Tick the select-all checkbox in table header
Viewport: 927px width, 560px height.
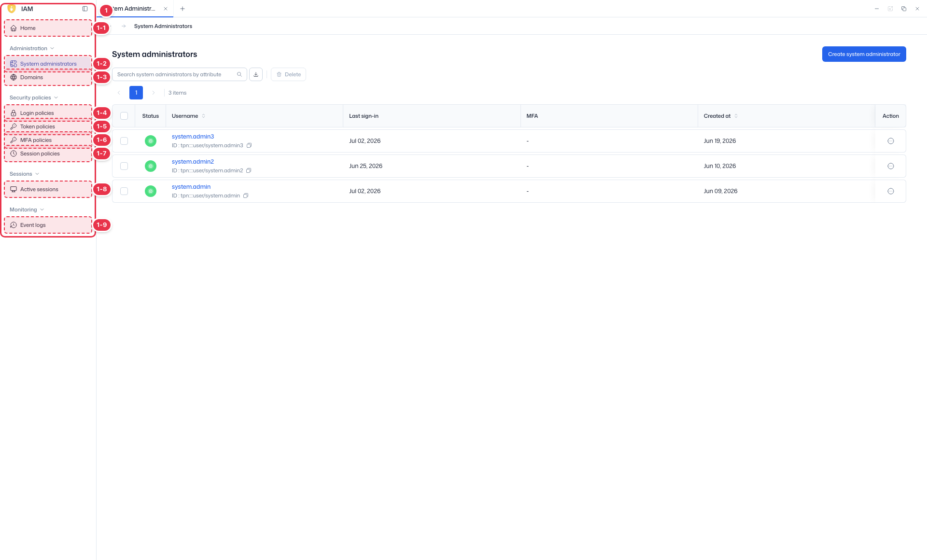pyautogui.click(x=124, y=116)
